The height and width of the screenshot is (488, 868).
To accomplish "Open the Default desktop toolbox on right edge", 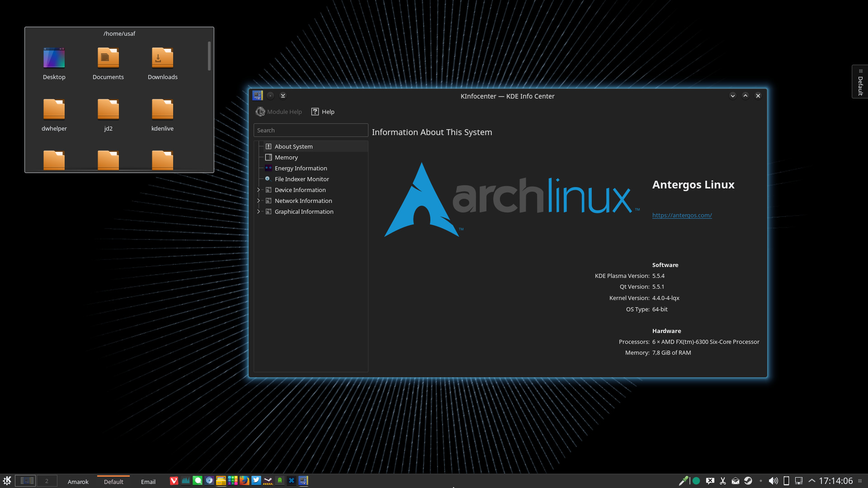I will click(x=860, y=82).
